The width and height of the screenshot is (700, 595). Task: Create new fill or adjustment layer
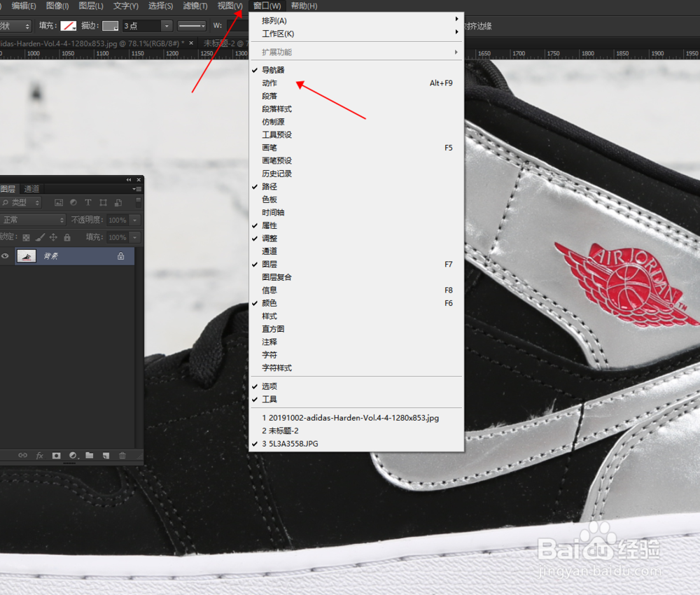tap(73, 455)
